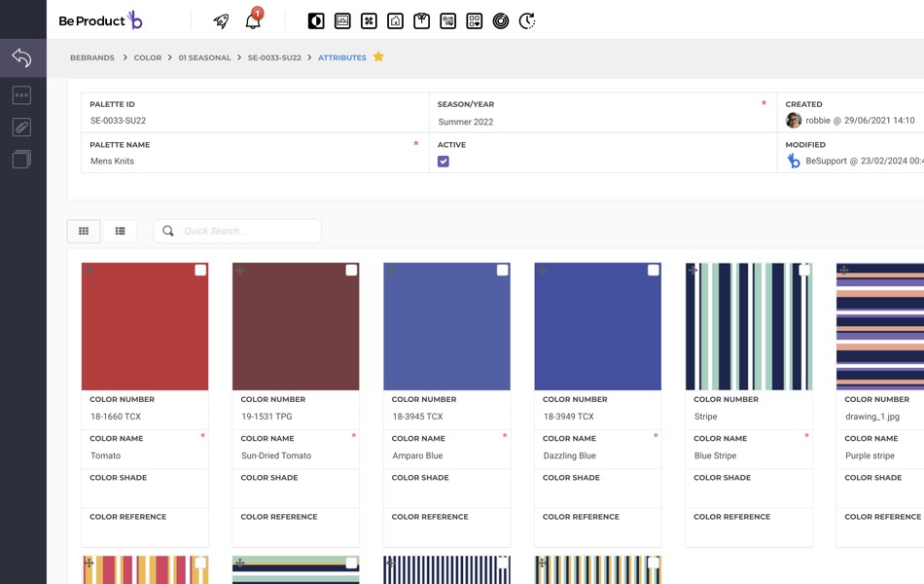Open the three-dots sidebar menu

[21, 95]
